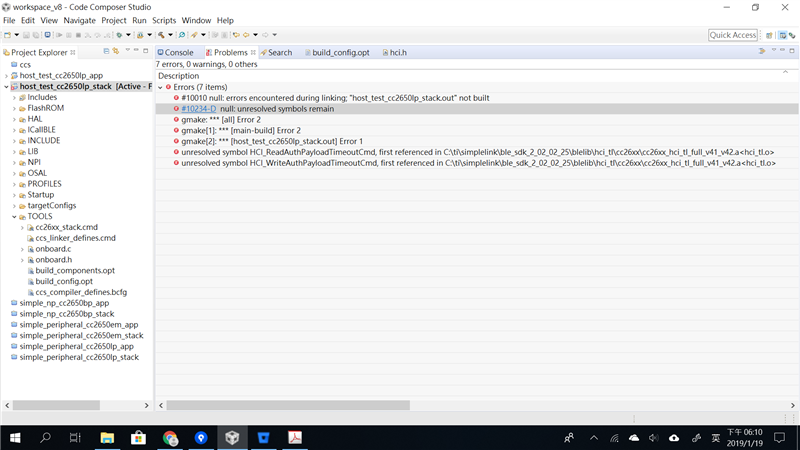Click the #10234-D error link
The image size is (800, 450).
198,109
